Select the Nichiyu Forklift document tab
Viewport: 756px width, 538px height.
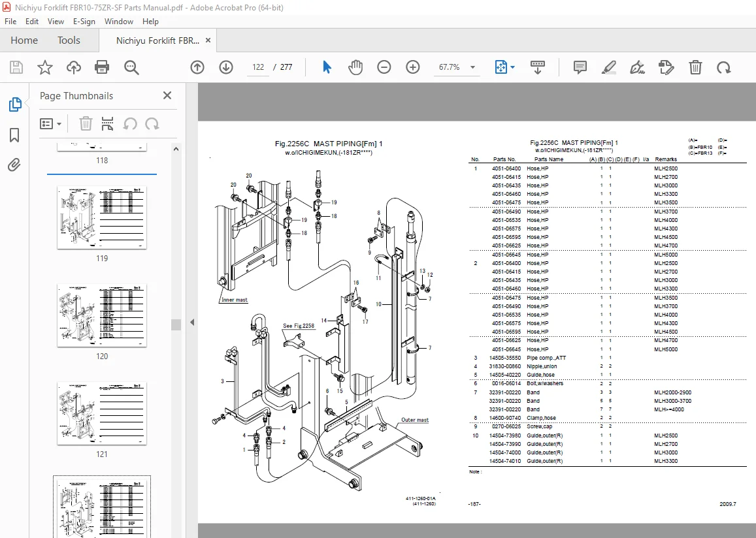[157, 40]
